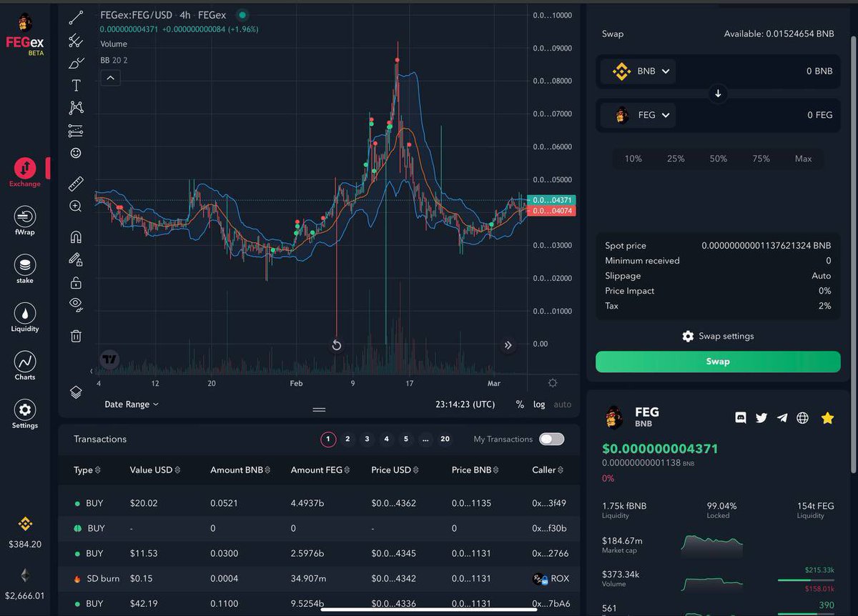858x616 pixels.
Task: Go to transactions page 20
Action: click(x=445, y=439)
